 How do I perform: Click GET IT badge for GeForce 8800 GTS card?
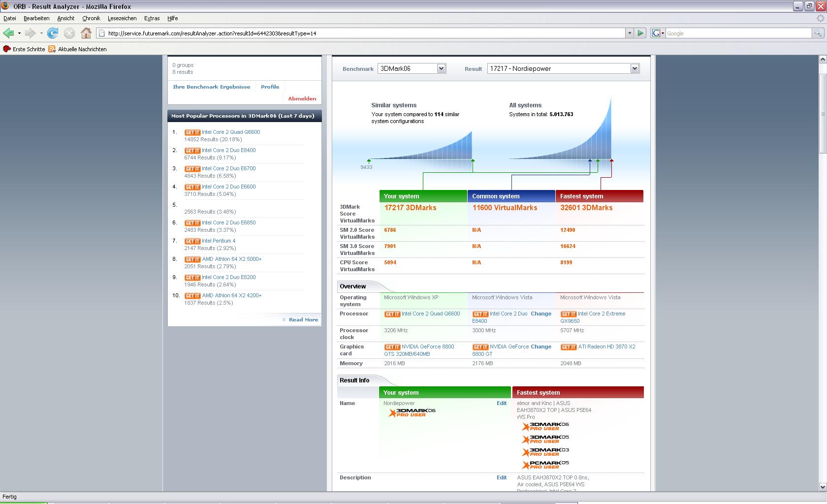(x=392, y=347)
